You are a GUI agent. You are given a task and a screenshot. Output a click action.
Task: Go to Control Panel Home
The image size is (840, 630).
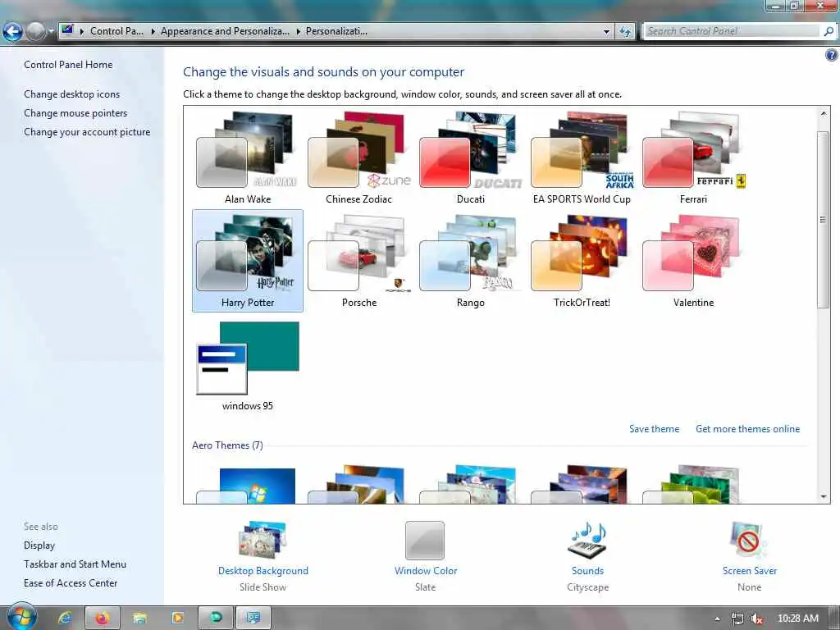(68, 65)
